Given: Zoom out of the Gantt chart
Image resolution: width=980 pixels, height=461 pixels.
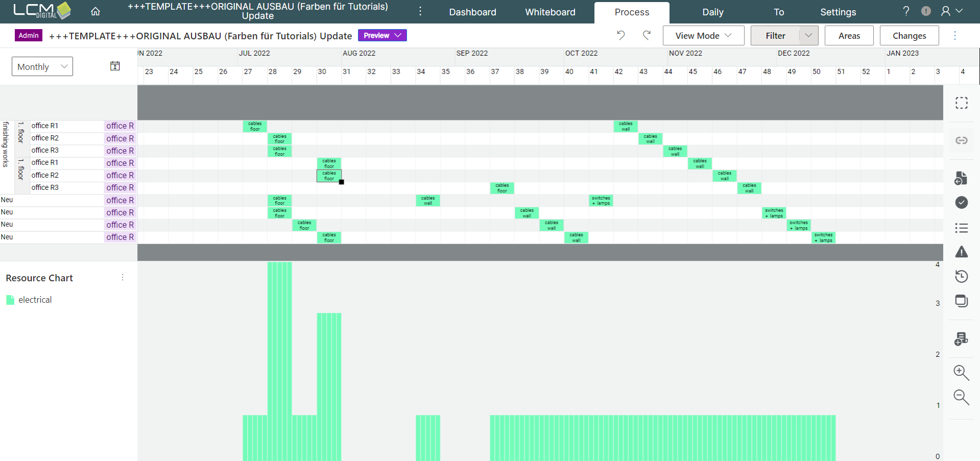Looking at the screenshot, I should tap(961, 398).
